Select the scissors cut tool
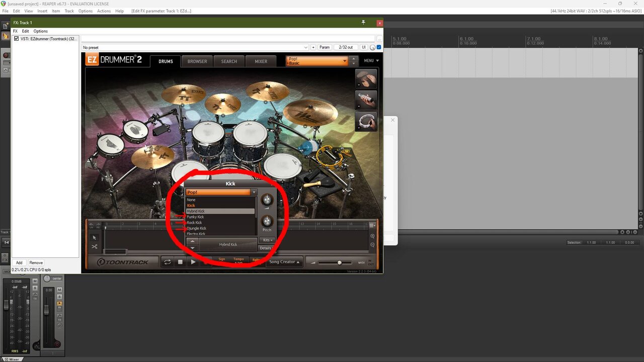 [94, 246]
